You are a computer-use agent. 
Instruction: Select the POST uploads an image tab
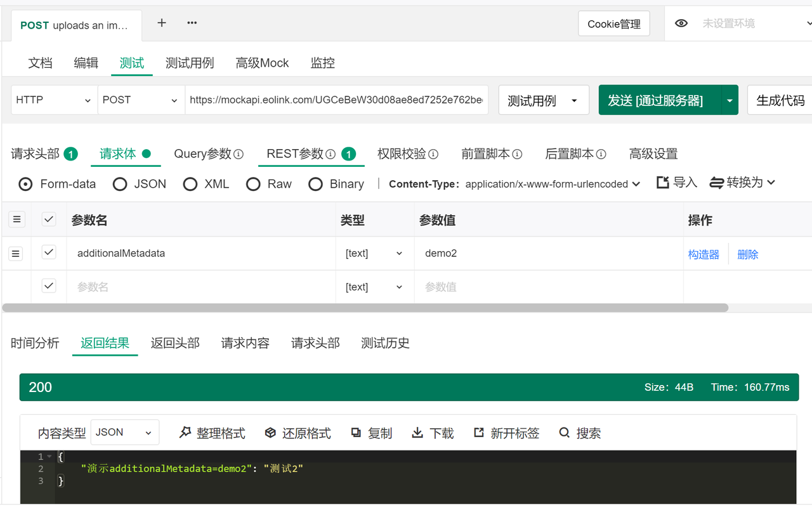(77, 25)
